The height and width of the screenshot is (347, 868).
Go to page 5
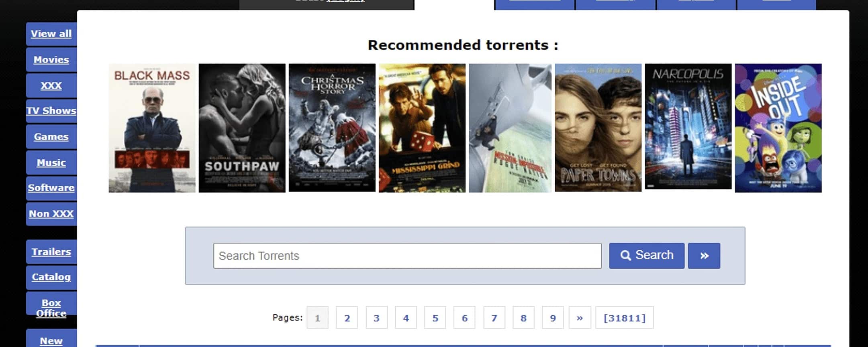coord(435,318)
